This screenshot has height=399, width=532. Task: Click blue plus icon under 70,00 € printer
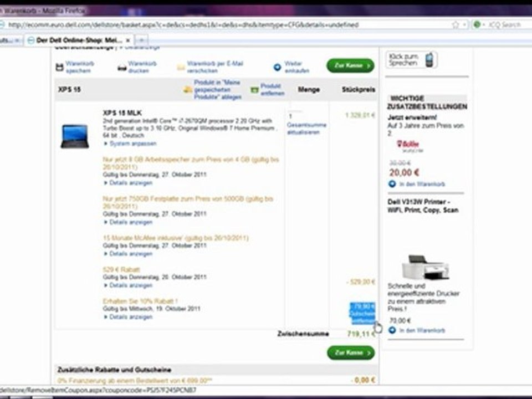pyautogui.click(x=392, y=330)
